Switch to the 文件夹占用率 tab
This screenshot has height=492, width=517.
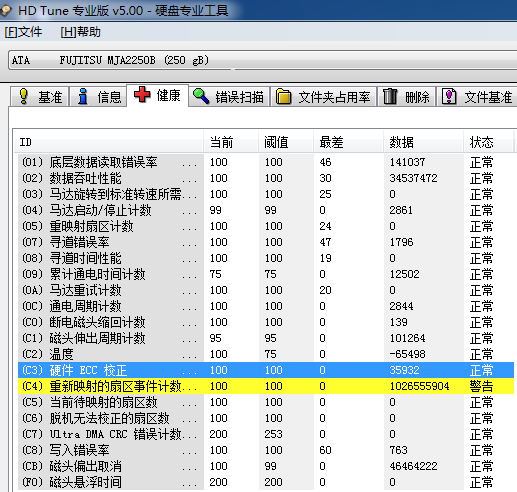click(323, 97)
